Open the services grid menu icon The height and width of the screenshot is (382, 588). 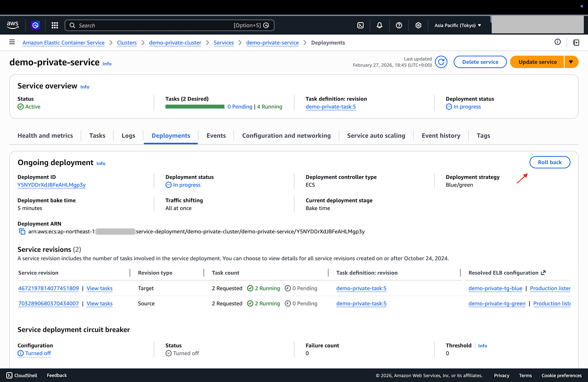coord(55,25)
